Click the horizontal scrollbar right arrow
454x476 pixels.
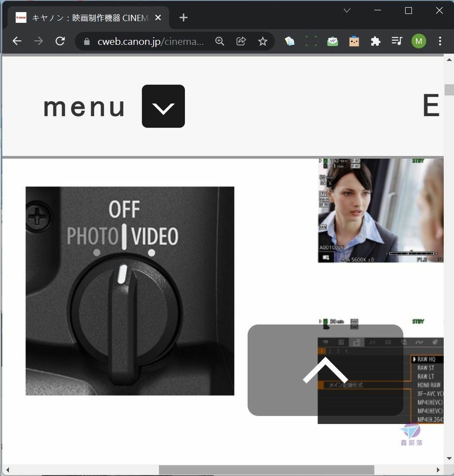[438, 469]
